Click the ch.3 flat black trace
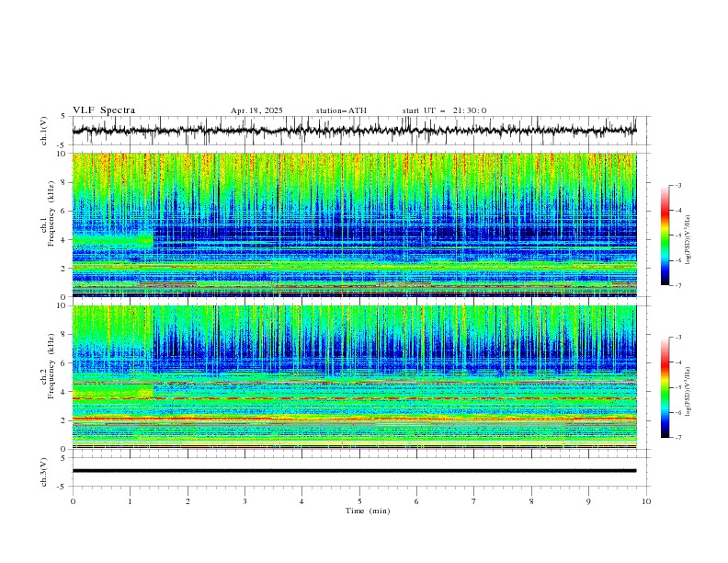 pos(354,471)
